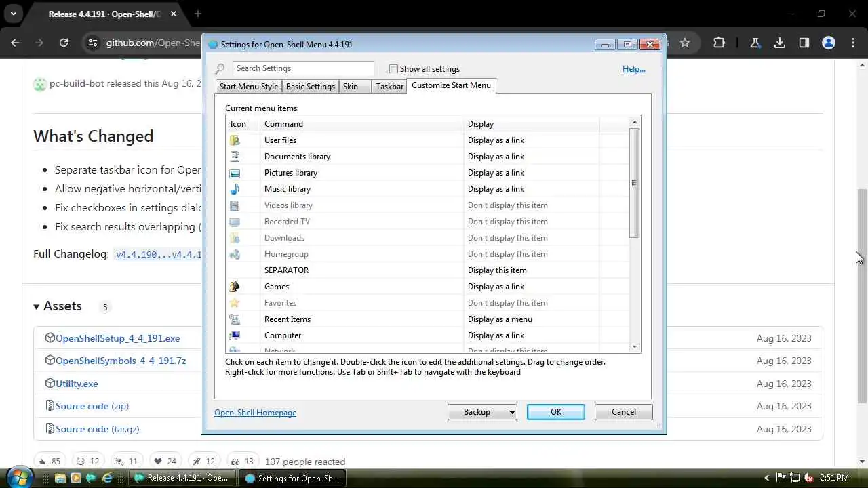Select Customize Start Menu tab

451,85
